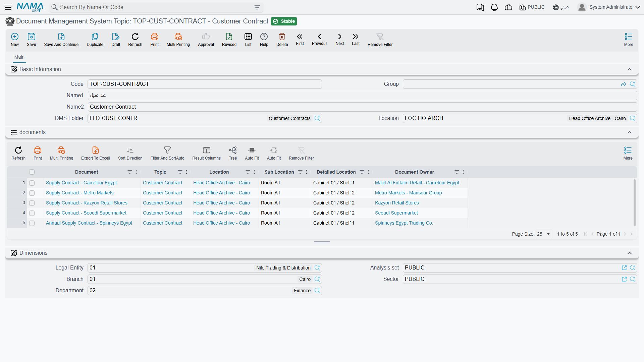
Task: Print the document topic from top toolbar
Action: tap(155, 40)
